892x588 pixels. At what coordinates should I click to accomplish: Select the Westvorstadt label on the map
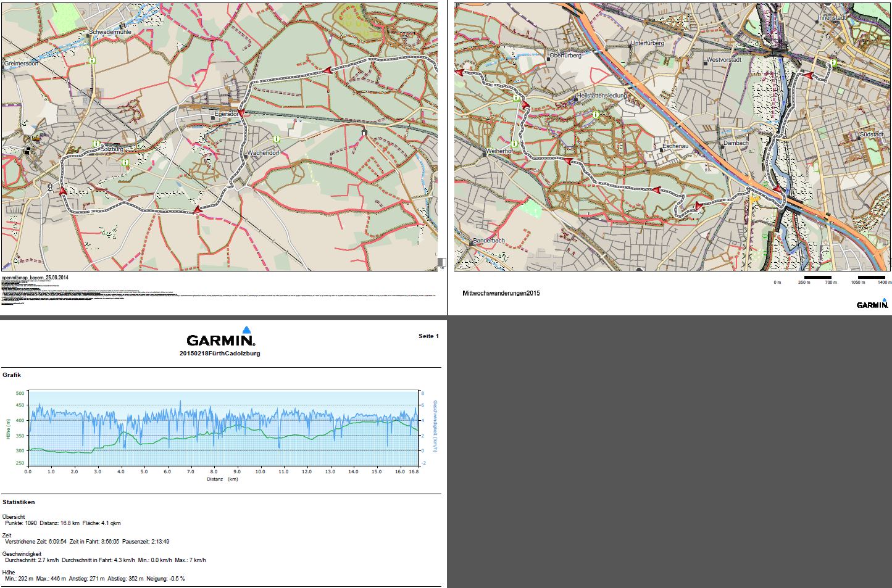point(723,60)
